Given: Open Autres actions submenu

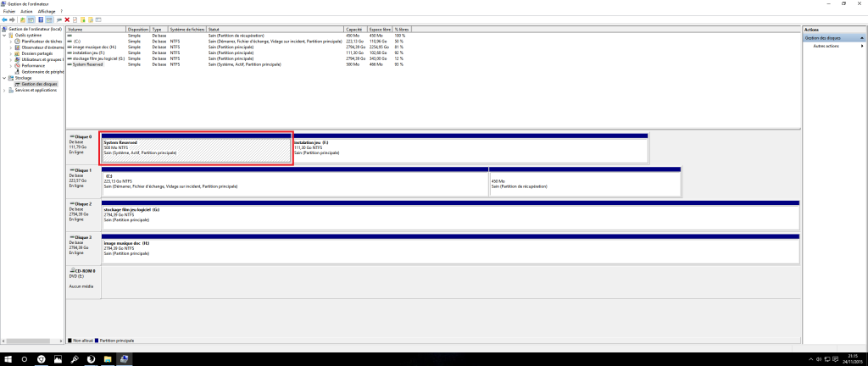Looking at the screenshot, I should point(826,47).
